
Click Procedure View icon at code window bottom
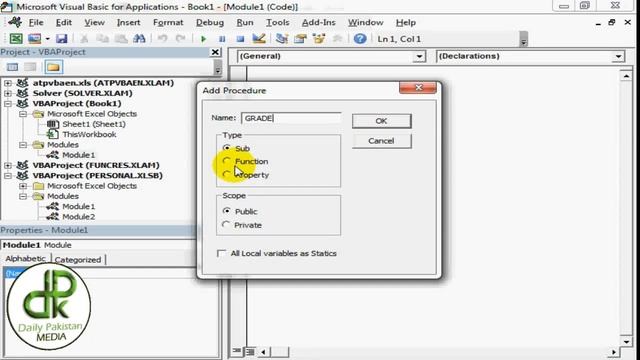point(237,351)
